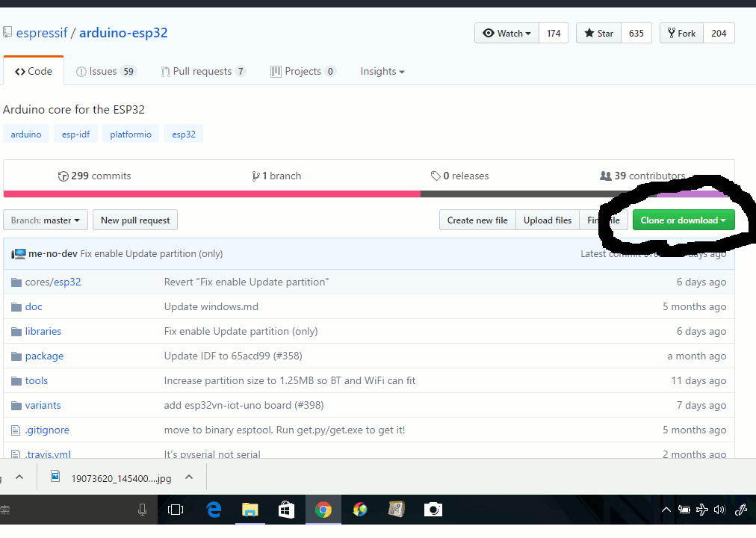Screen dimensions: 756x538
Task: Open the libraries folder
Action: pyautogui.click(x=43, y=331)
